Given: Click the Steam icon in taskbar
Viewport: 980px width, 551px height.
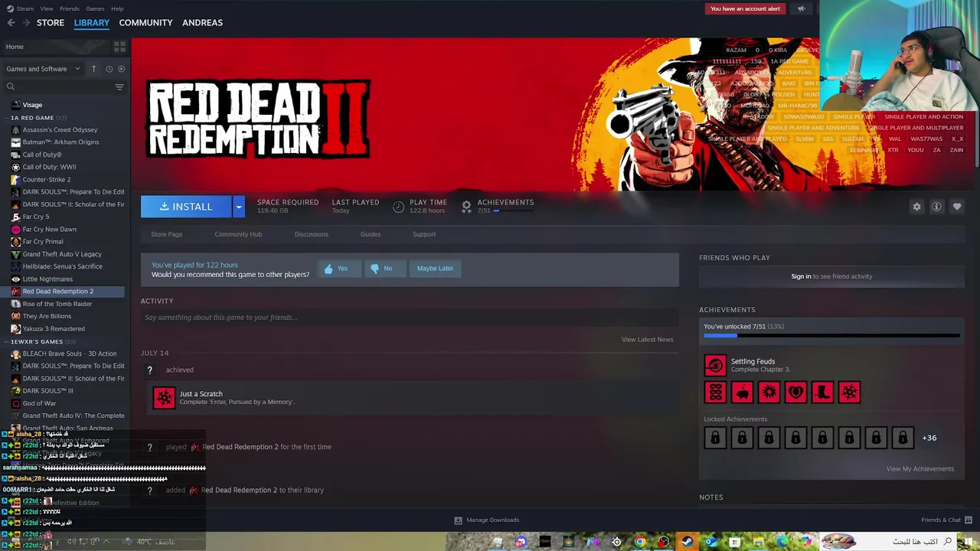Looking at the screenshot, I should click(x=688, y=542).
